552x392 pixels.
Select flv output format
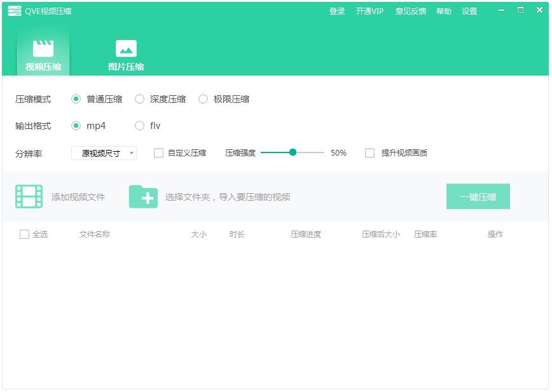[x=140, y=126]
